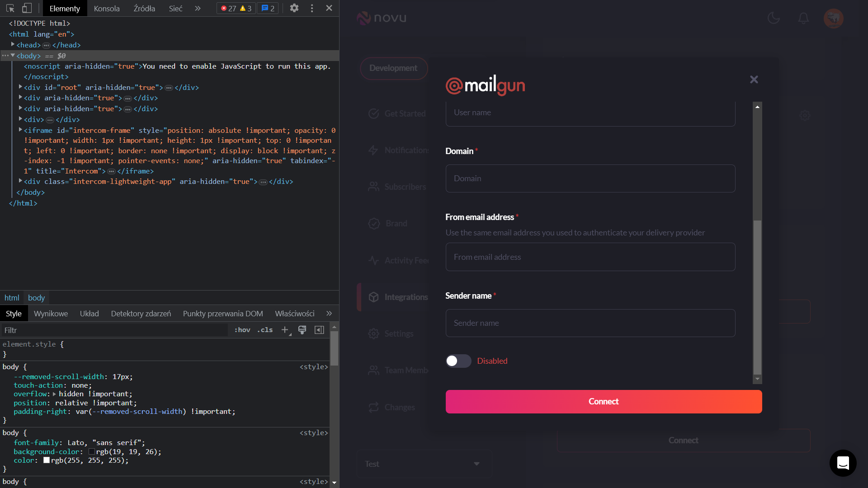
Task: Click the Domain input field
Action: click(590, 178)
